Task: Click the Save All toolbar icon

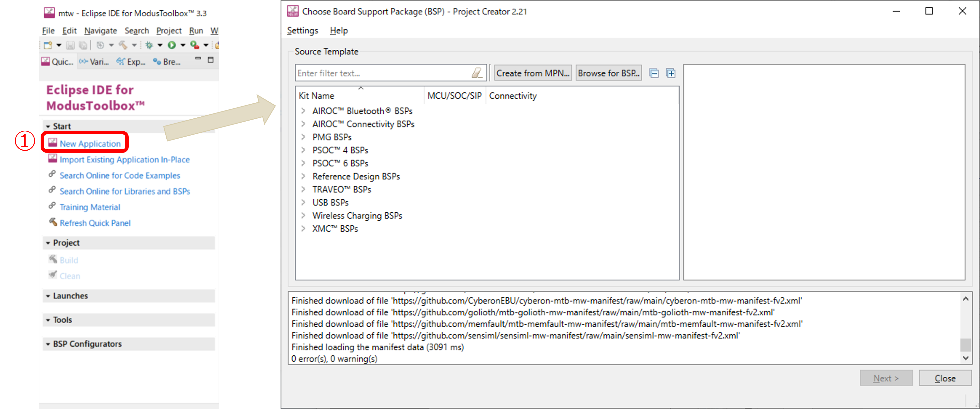Action: pos(83,45)
